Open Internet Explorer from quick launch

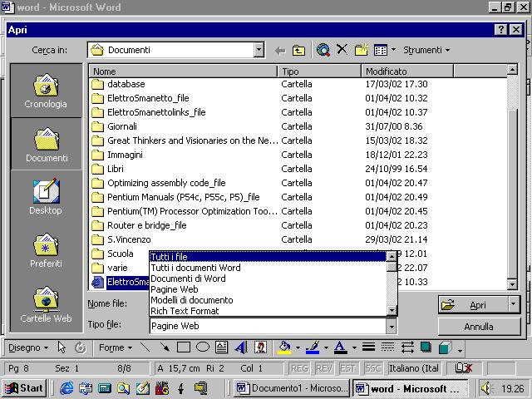click(66, 388)
